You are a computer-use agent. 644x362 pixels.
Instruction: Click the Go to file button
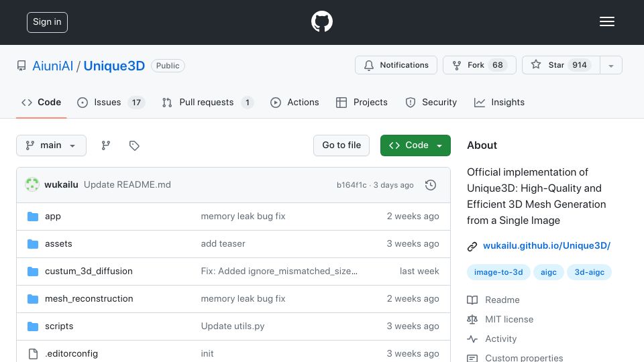341,145
